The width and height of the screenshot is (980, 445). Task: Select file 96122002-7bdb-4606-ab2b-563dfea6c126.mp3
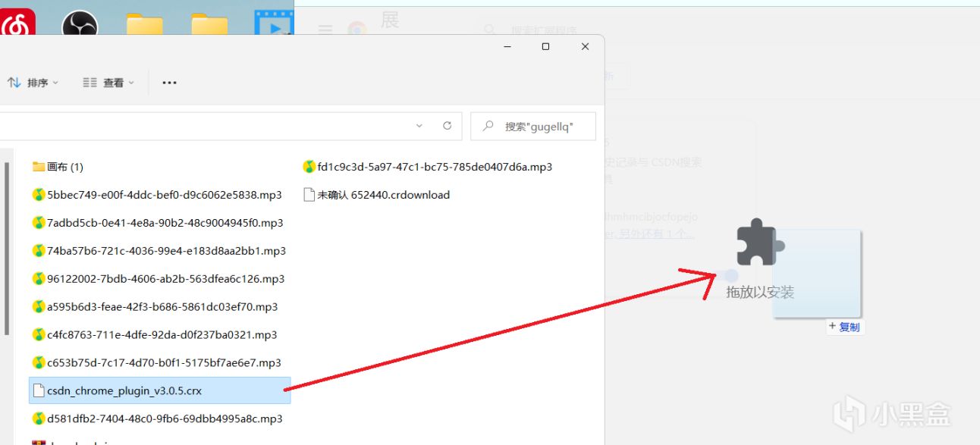159,279
